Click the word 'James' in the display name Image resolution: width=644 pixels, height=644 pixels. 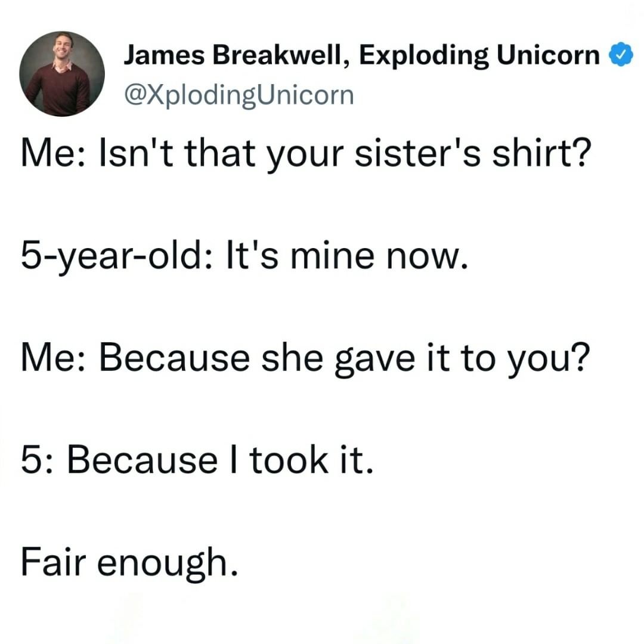click(x=164, y=55)
